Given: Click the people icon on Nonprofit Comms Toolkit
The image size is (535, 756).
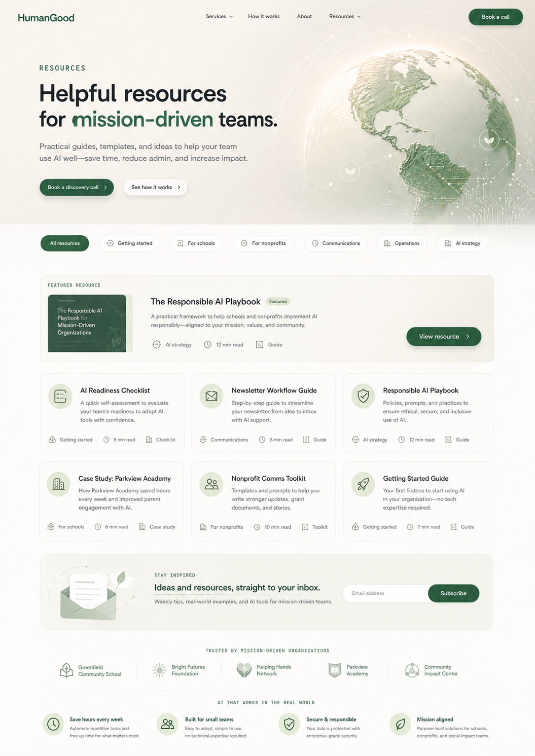Looking at the screenshot, I should (211, 484).
